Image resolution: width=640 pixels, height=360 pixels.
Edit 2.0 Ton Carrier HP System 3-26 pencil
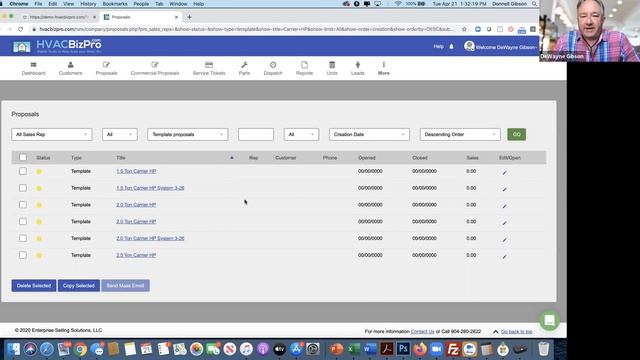pos(504,239)
